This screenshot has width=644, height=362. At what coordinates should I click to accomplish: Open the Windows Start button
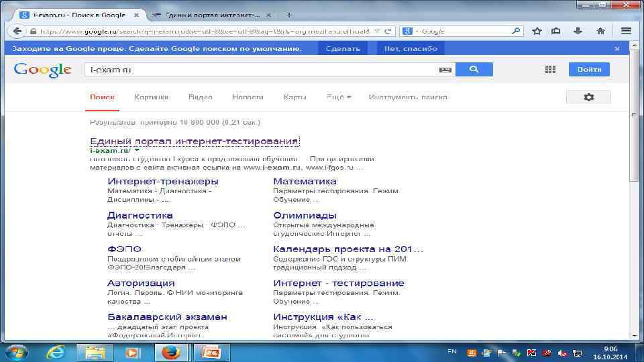[17, 353]
